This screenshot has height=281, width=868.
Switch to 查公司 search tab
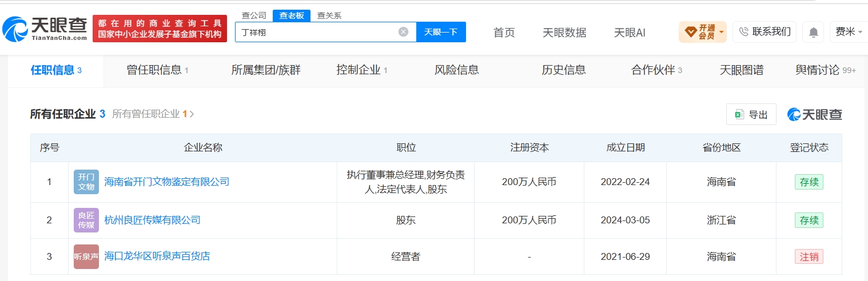(254, 15)
